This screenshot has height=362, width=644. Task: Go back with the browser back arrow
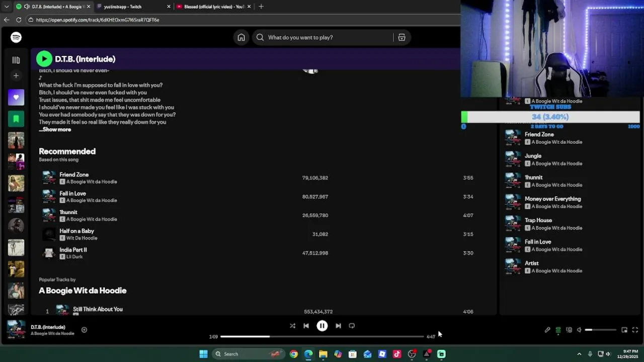click(x=7, y=20)
